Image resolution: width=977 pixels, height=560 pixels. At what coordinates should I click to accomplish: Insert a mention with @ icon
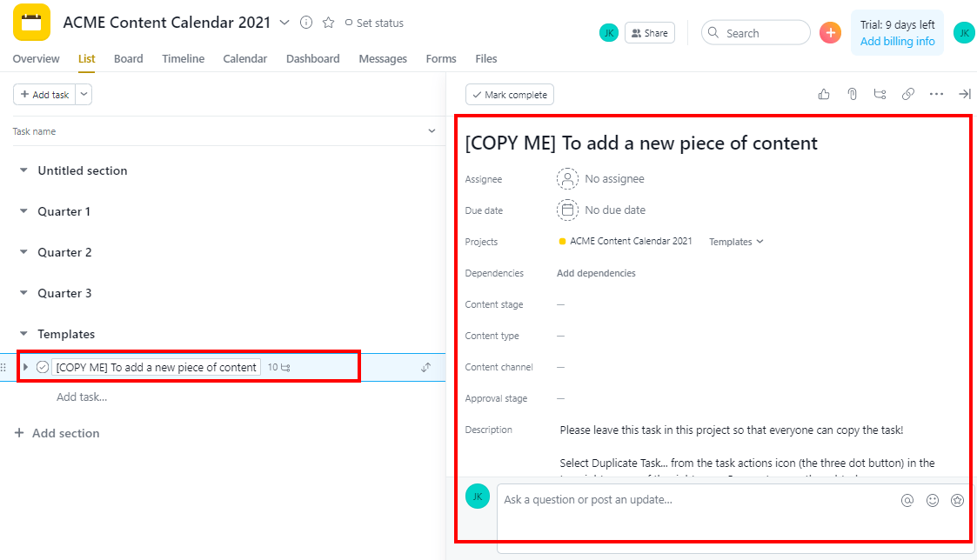pos(907,500)
